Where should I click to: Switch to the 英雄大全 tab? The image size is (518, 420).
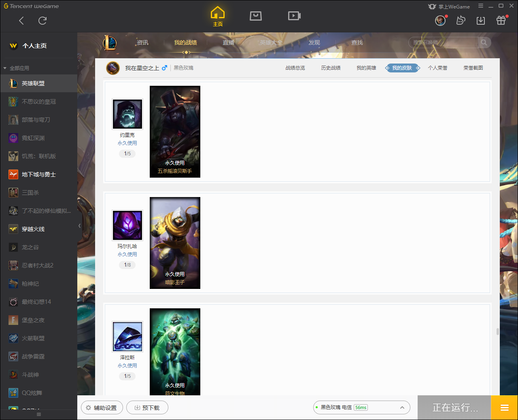(x=271, y=42)
